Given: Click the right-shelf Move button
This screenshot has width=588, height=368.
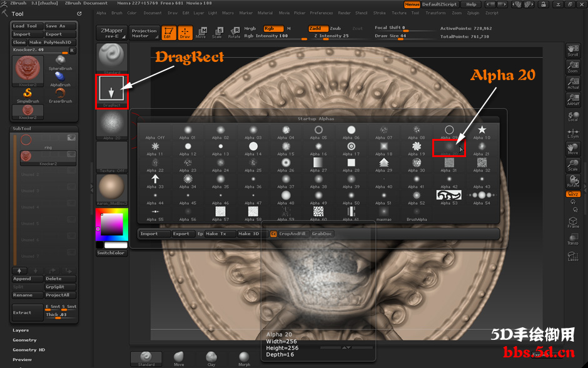Looking at the screenshot, I should coord(573,149).
